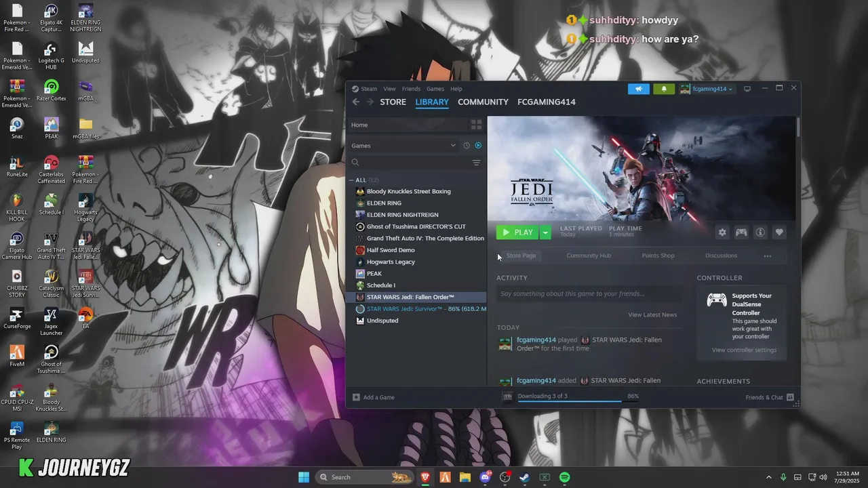Click the activity status input box
This screenshot has width=868, height=488.
point(589,293)
